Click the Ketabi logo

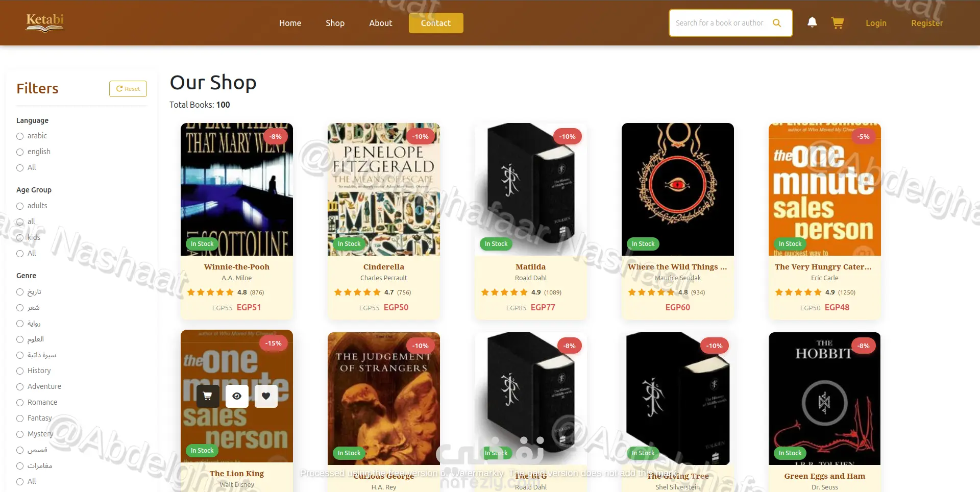pos(45,22)
